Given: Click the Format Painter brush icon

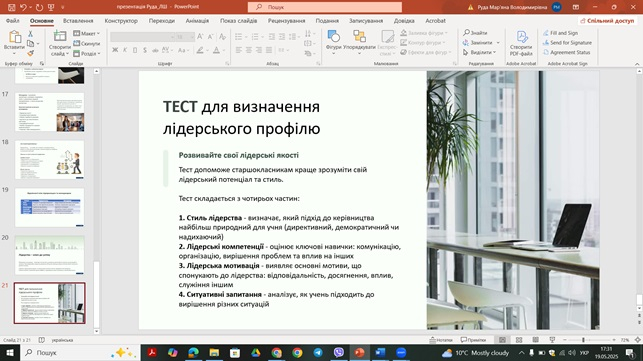Looking at the screenshot, I should (x=30, y=53).
